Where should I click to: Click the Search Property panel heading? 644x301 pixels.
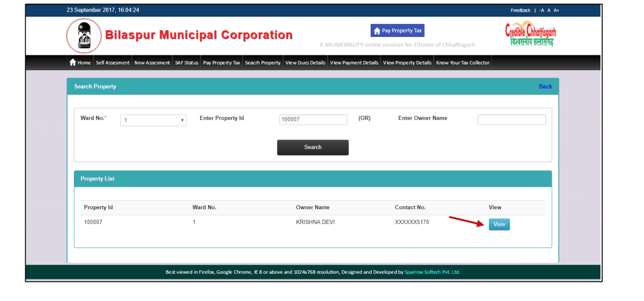pos(95,87)
